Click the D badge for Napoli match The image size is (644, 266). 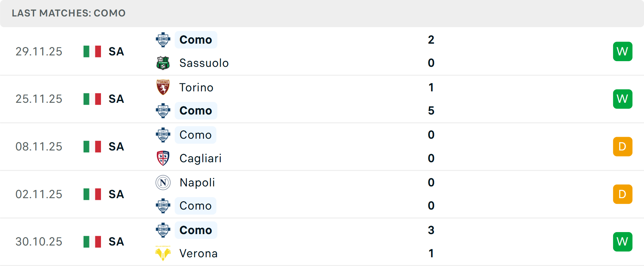click(x=623, y=194)
